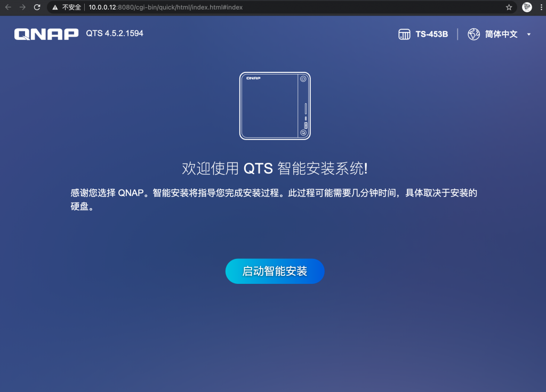Click the QTS 4.5.2.1594 version text
This screenshot has height=392, width=546.
pyautogui.click(x=115, y=34)
